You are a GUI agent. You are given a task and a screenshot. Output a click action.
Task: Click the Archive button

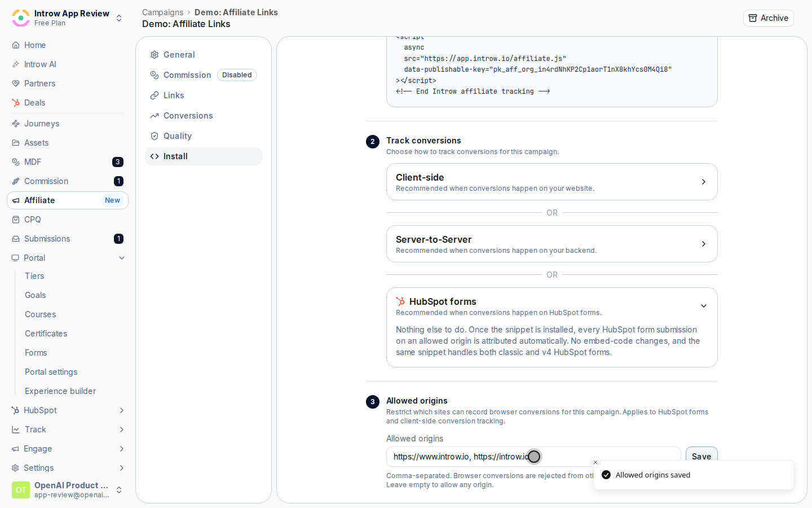(x=768, y=18)
